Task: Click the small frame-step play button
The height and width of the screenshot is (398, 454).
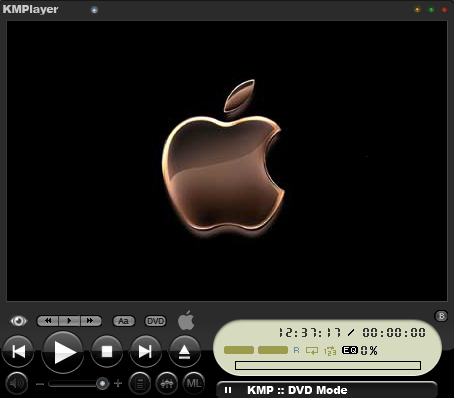Action: pyautogui.click(x=69, y=321)
